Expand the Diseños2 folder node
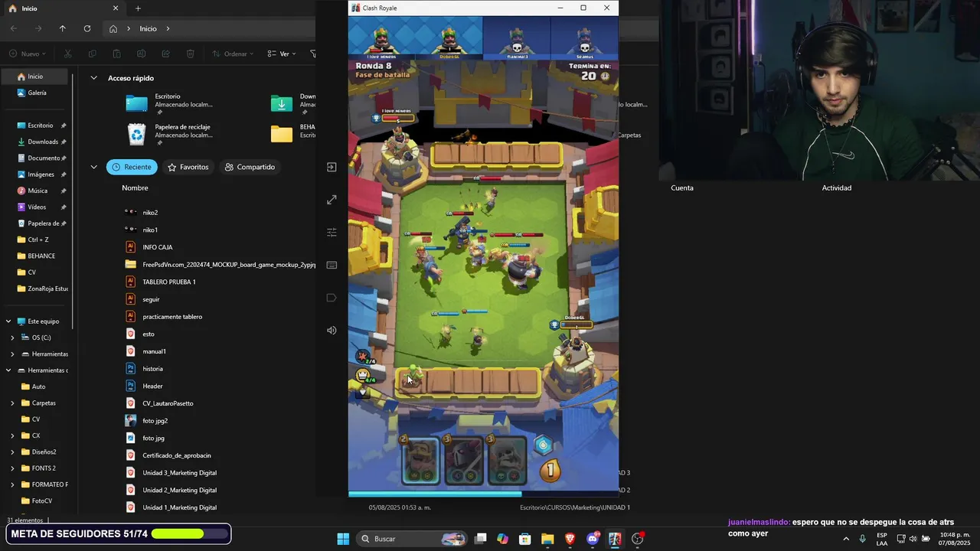 [12, 452]
